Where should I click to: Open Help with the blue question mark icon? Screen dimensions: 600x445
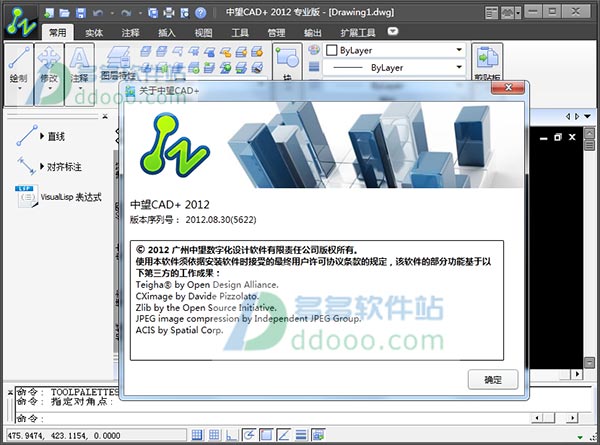(201, 14)
